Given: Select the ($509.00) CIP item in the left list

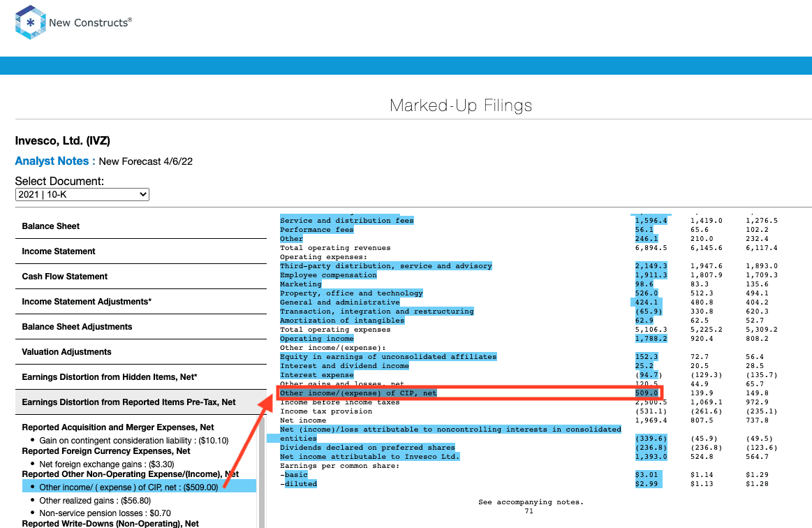Looking at the screenshot, I should (128, 487).
